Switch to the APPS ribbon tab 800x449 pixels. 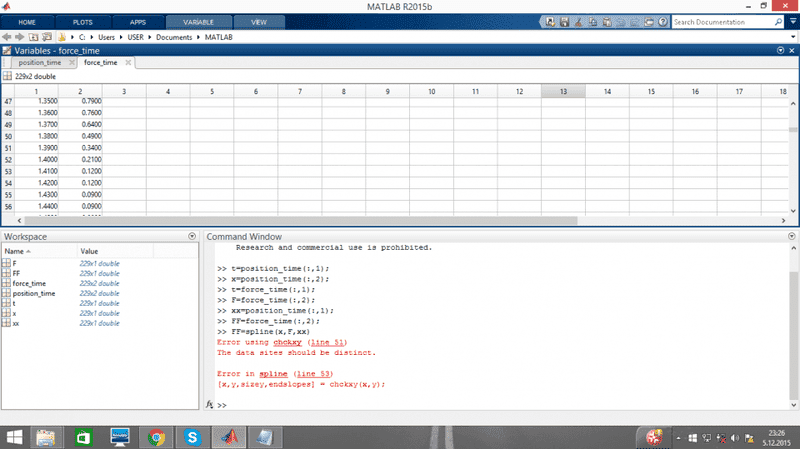138,22
